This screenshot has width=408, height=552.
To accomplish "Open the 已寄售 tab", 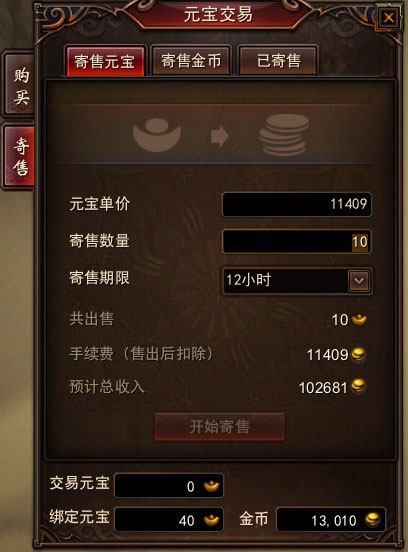I will coord(278,61).
